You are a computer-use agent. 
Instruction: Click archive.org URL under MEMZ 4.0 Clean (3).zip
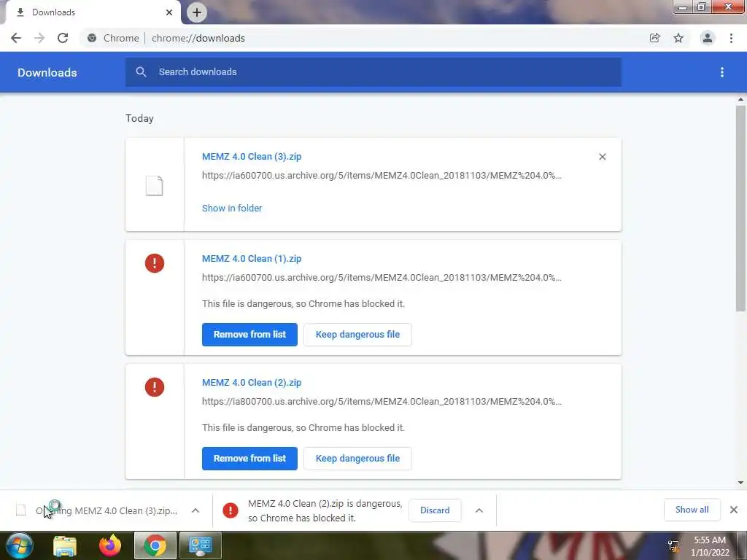(382, 175)
